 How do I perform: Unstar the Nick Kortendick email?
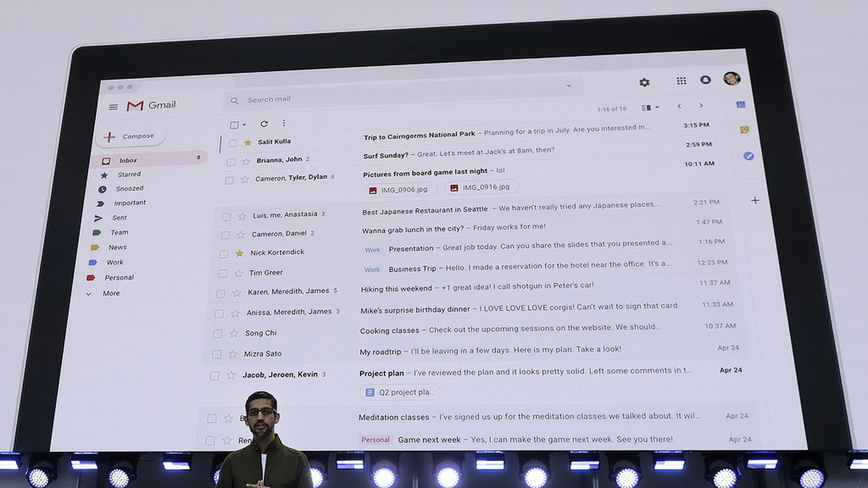(x=239, y=253)
